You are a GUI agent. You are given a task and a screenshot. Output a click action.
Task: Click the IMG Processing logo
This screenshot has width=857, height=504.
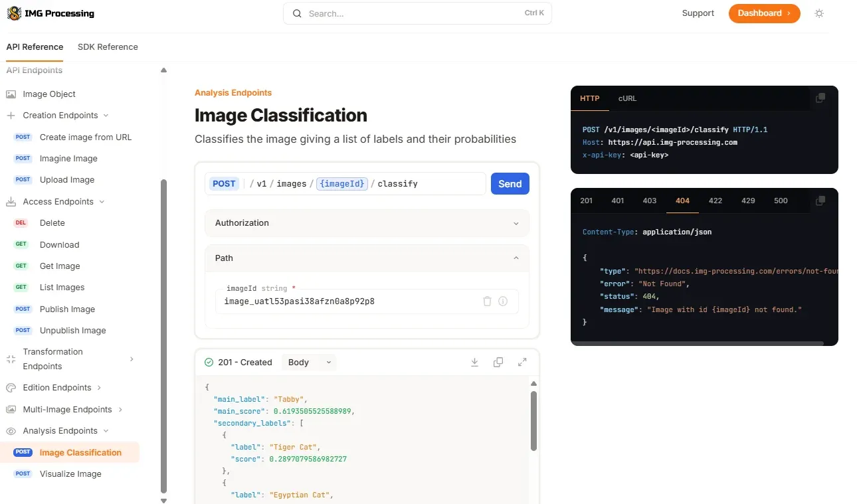50,13
